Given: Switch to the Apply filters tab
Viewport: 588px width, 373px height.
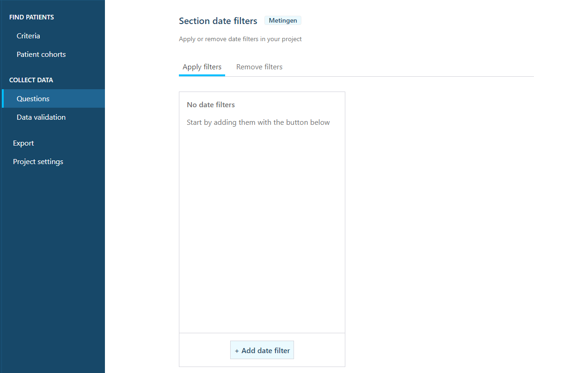Looking at the screenshot, I should [x=202, y=67].
